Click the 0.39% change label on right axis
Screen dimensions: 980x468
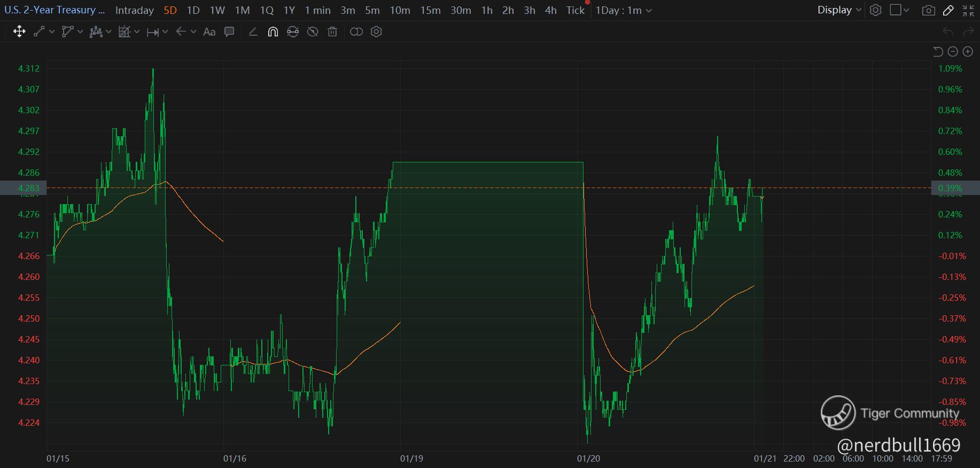coord(950,188)
